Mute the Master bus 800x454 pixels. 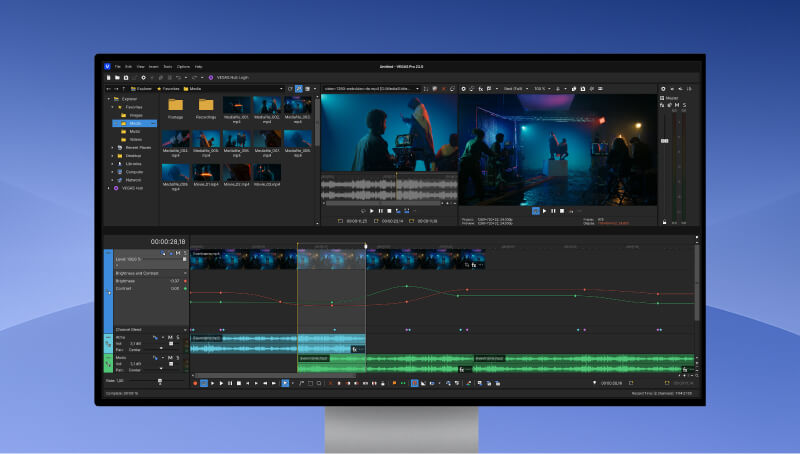point(677,105)
